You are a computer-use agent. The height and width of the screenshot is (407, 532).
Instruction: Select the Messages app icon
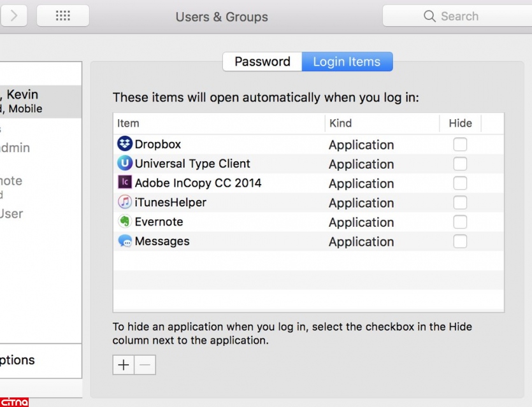click(x=125, y=241)
